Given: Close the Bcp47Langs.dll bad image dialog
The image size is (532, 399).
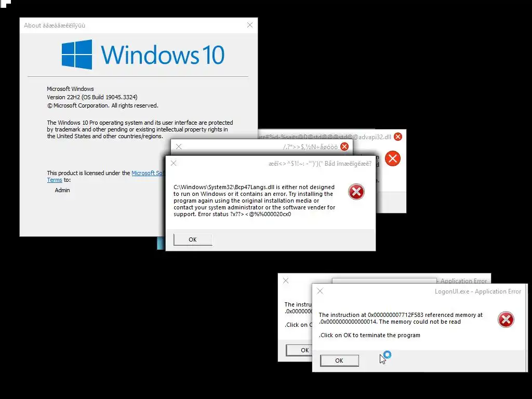Looking at the screenshot, I should click(x=174, y=163).
